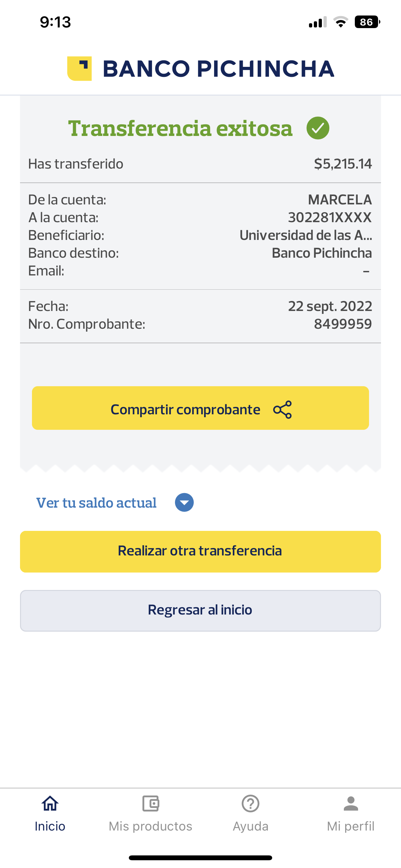The width and height of the screenshot is (401, 868).
Task: Tap the Banco Pichincha yellow logo icon
Action: (79, 68)
